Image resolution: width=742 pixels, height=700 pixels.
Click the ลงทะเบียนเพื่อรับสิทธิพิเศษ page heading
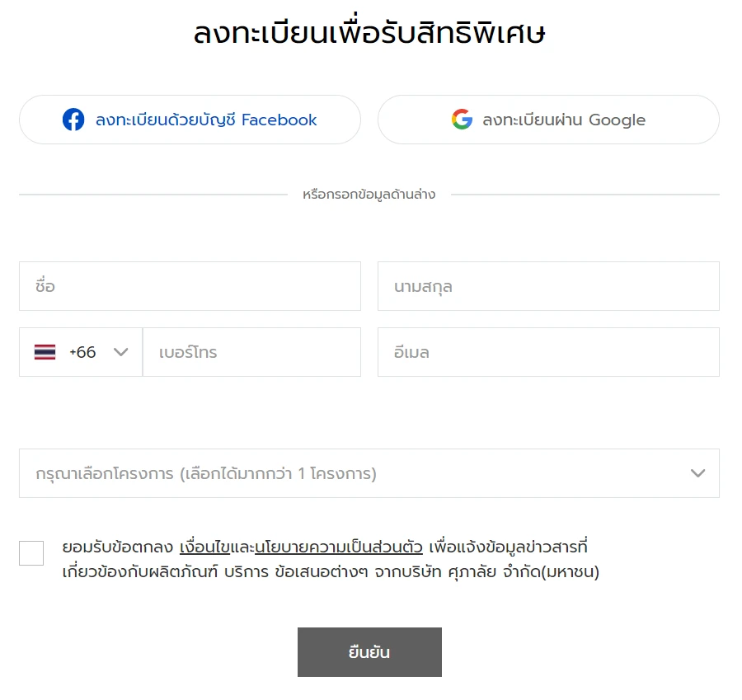pos(369,35)
